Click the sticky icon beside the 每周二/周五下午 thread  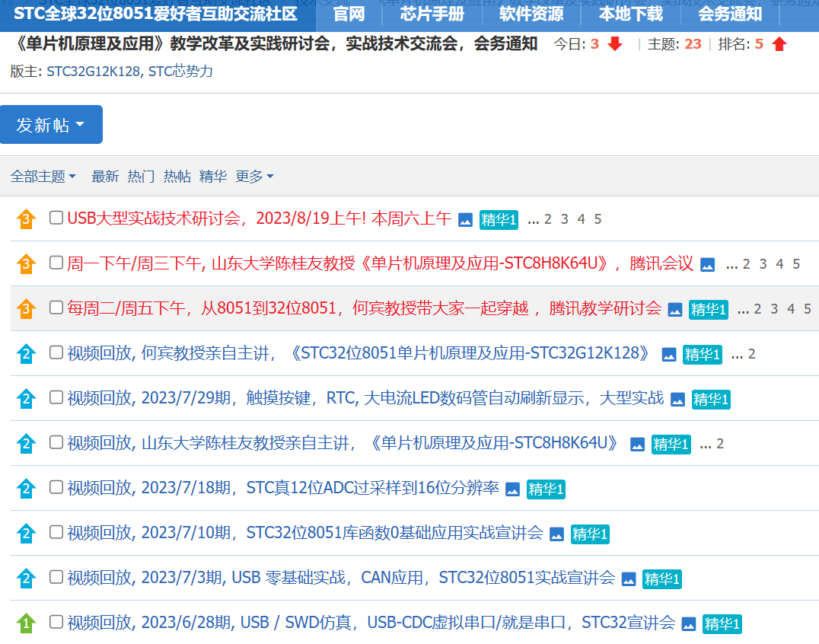[x=26, y=309]
